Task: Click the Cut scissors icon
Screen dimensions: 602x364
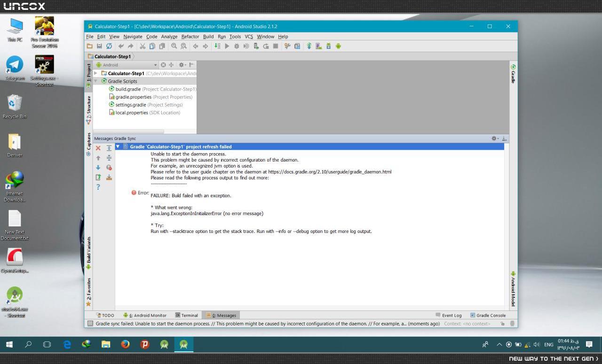Action: [143, 46]
